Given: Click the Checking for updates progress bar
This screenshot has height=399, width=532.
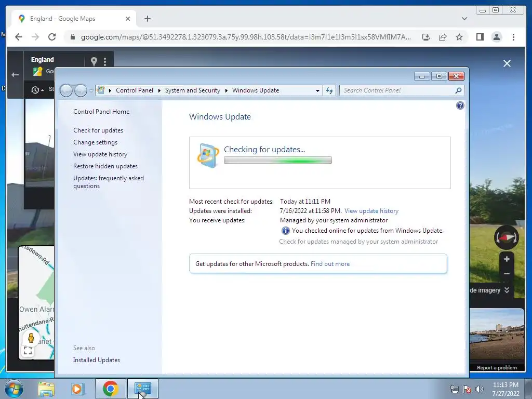Looking at the screenshot, I should click(278, 160).
